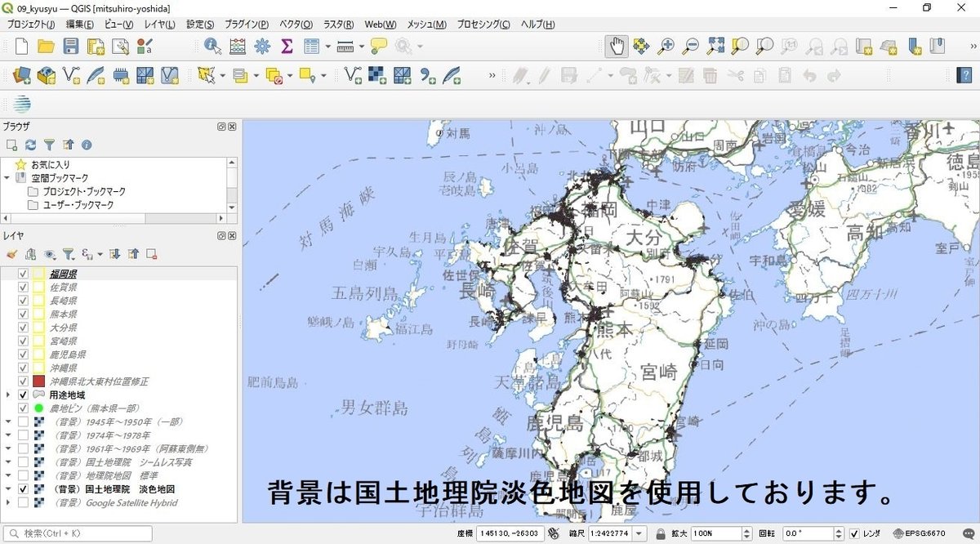This screenshot has height=544, width=980.
Task: Uncheck the 福岡県 layer checkbox
Action: tap(23, 274)
